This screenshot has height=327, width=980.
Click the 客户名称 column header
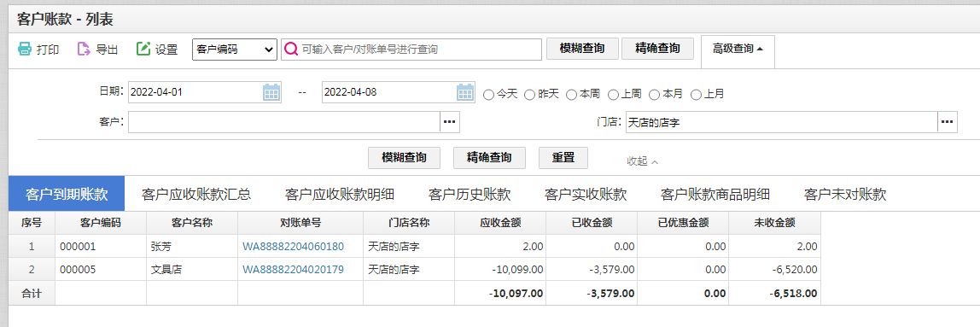click(x=192, y=223)
